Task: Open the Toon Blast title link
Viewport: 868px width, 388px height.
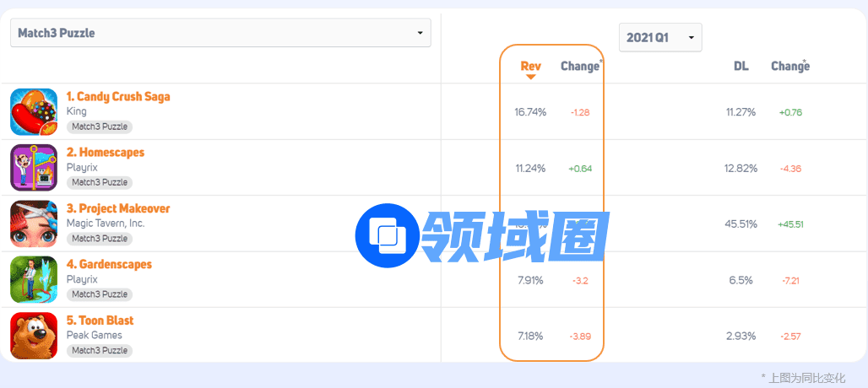Action: coord(100,320)
